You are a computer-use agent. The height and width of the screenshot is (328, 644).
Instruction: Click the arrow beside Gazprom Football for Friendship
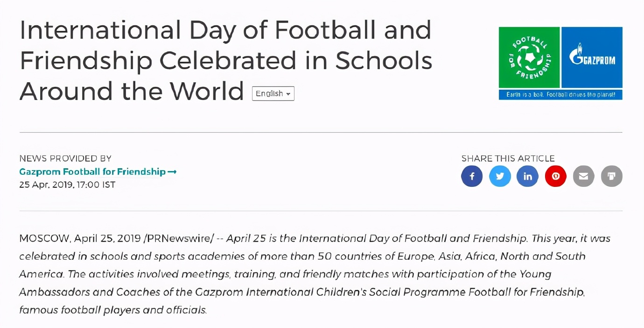coord(172,172)
